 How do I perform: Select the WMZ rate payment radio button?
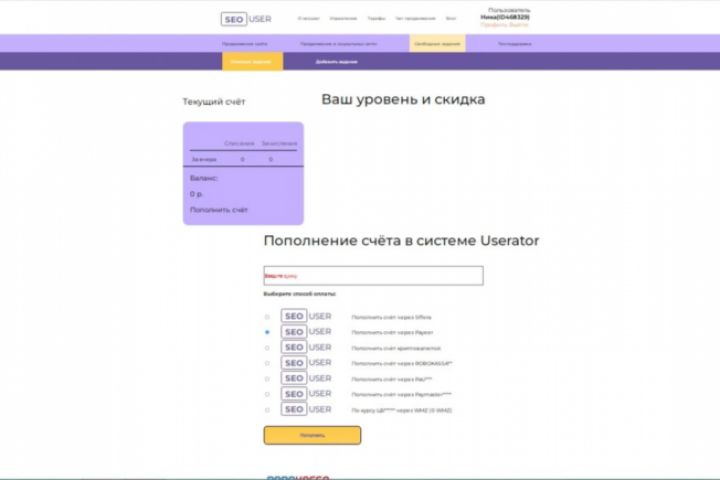[267, 410]
